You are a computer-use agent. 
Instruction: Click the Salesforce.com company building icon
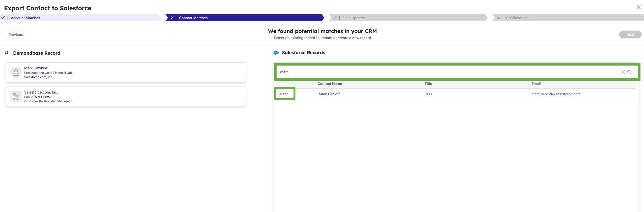pos(16,97)
